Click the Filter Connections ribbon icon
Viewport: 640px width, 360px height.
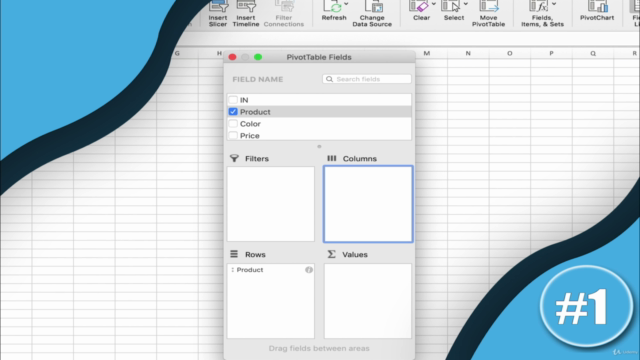click(x=284, y=13)
